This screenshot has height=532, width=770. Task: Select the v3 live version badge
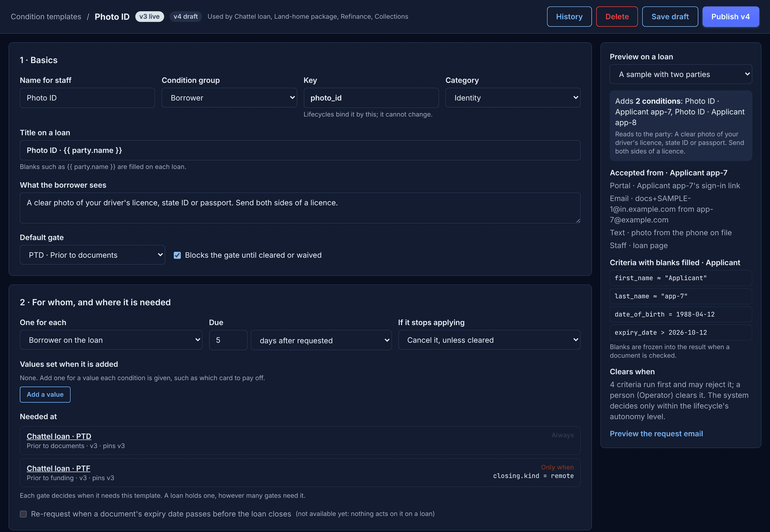pos(149,17)
